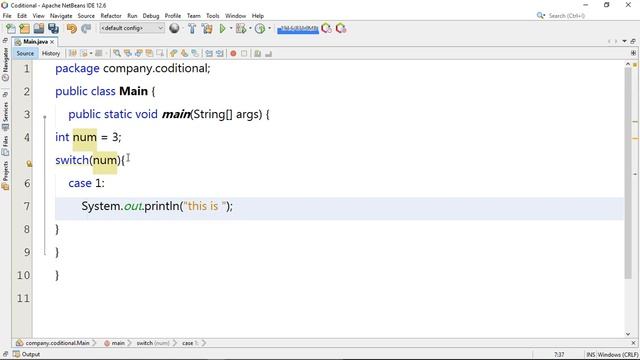Open the default config combo box
This screenshot has width=640, height=360.
(132, 28)
